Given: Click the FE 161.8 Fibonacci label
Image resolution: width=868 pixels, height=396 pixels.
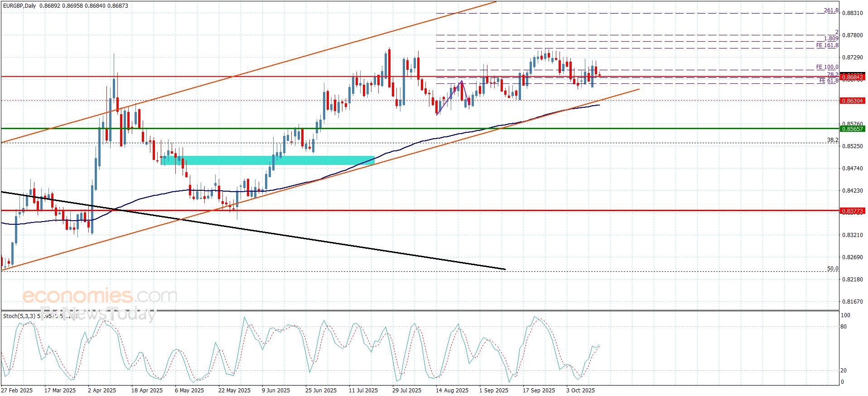Looking at the screenshot, I should pos(827,45).
